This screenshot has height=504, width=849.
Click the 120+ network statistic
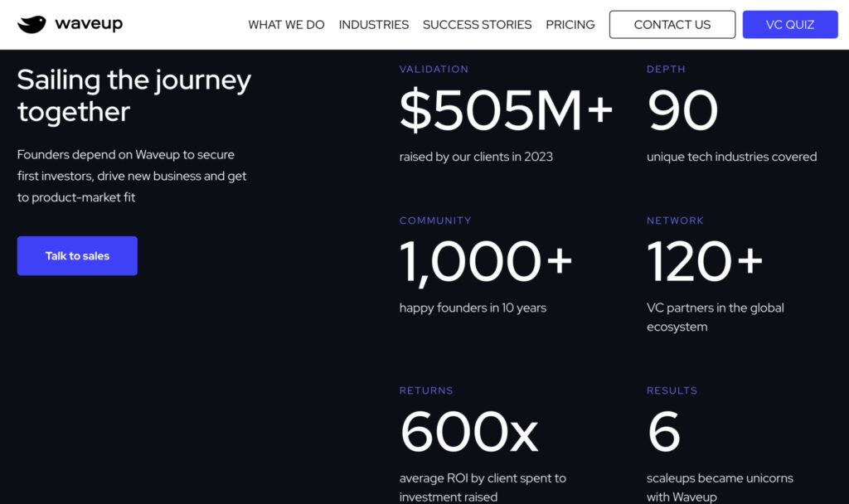coord(704,262)
